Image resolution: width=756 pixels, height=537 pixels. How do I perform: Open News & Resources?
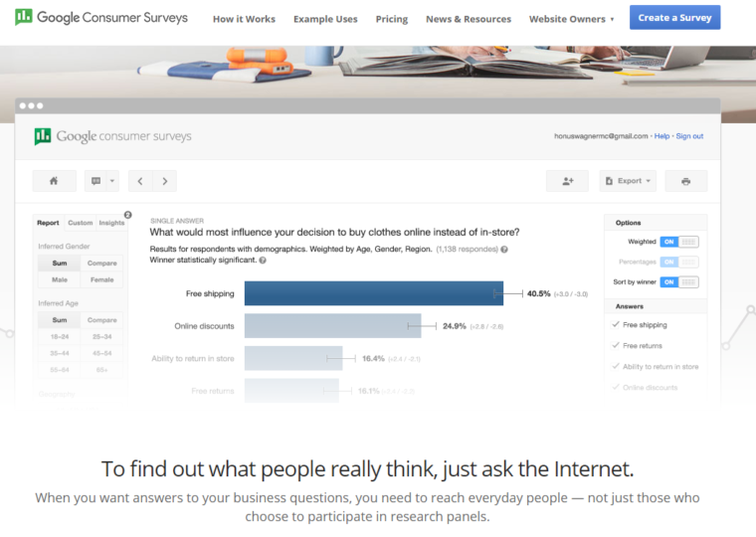tap(469, 19)
